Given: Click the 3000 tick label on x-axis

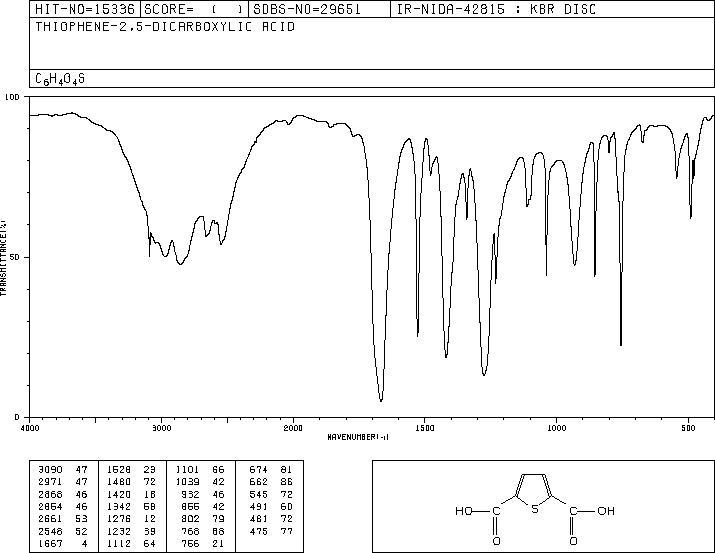Looking at the screenshot, I should click(x=161, y=428).
